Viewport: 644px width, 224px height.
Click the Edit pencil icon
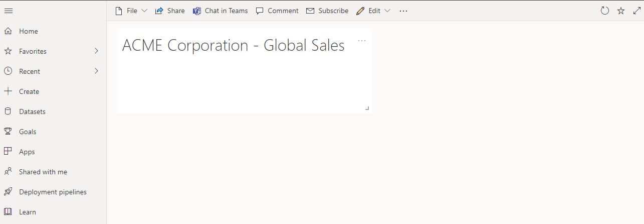point(360,11)
